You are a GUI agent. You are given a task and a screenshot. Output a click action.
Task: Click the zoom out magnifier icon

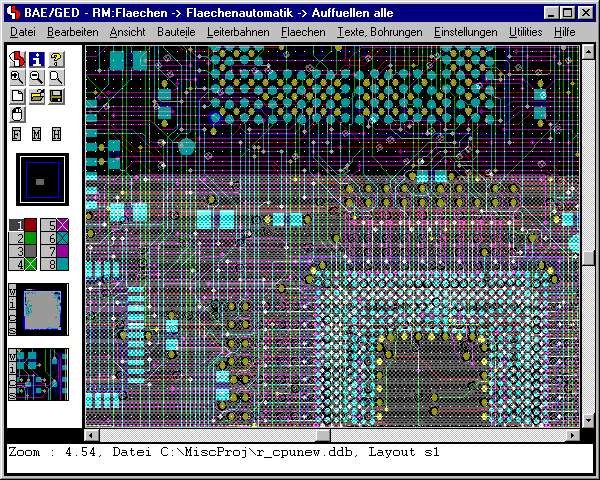pos(36,77)
